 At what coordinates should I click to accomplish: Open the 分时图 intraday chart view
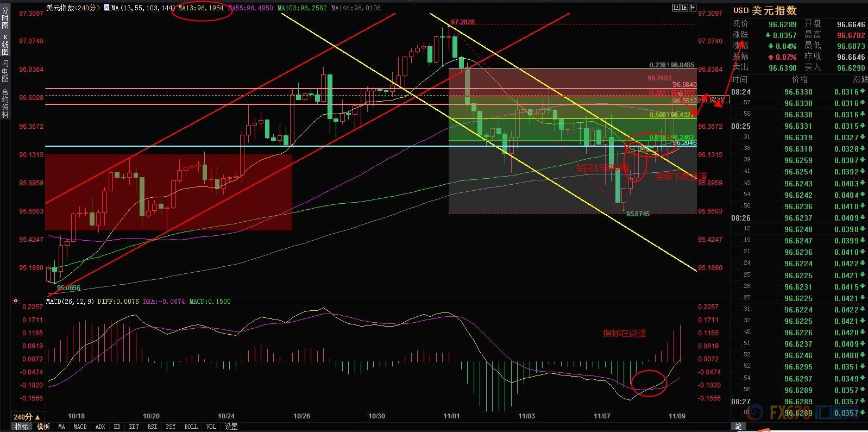pos(5,18)
